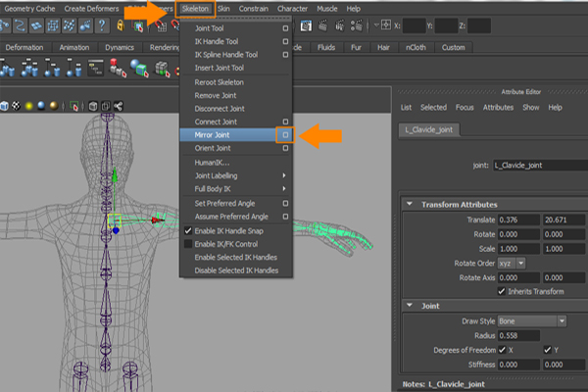This screenshot has width=588, height=392.
Task: Click the render current frame clapperboard icon
Action: pyautogui.click(x=322, y=25)
